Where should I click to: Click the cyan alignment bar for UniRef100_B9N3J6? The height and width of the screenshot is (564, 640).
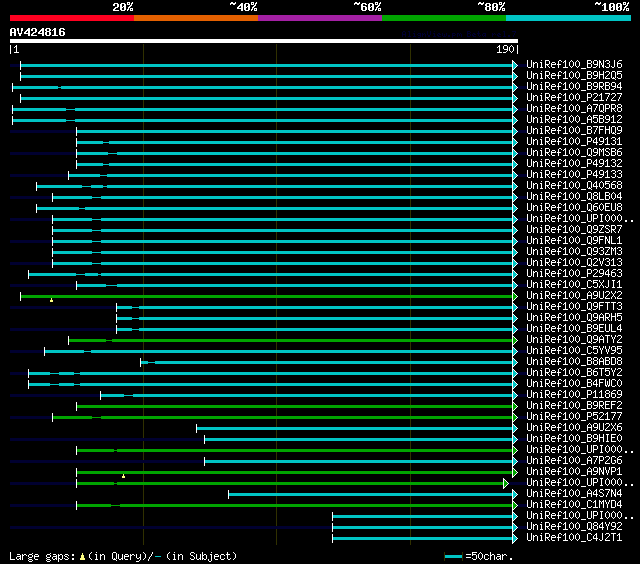(x=269, y=65)
